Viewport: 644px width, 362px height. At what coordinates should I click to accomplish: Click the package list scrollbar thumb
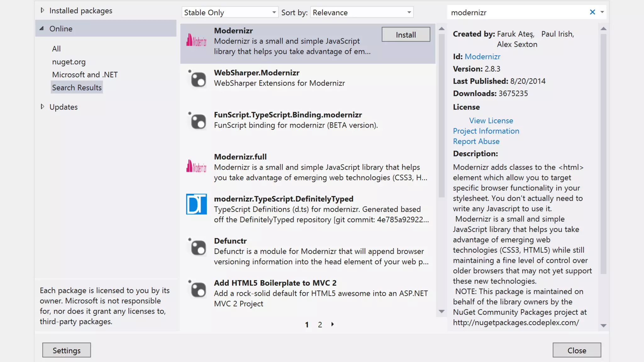tap(441, 115)
